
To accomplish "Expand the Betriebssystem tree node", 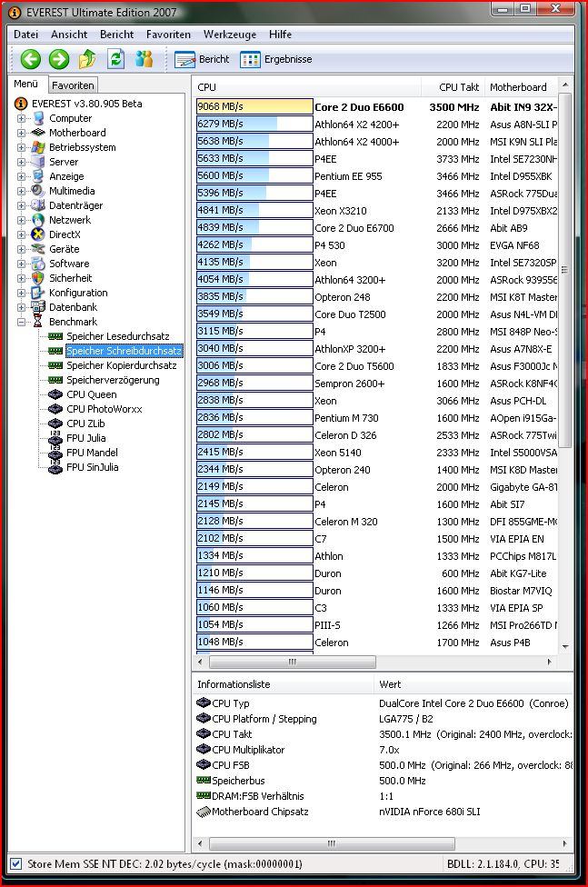I will (x=21, y=147).
